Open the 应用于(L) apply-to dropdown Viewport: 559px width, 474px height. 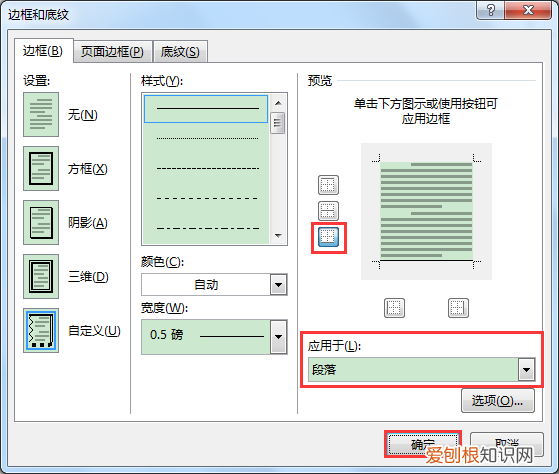422,370
